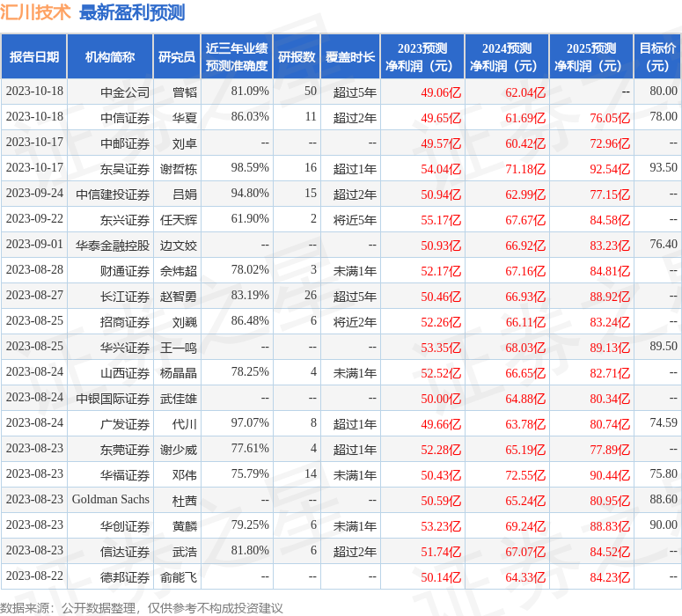This screenshot has width=682, height=616.
Task: Click the 研报数 column header
Action: pos(297,57)
